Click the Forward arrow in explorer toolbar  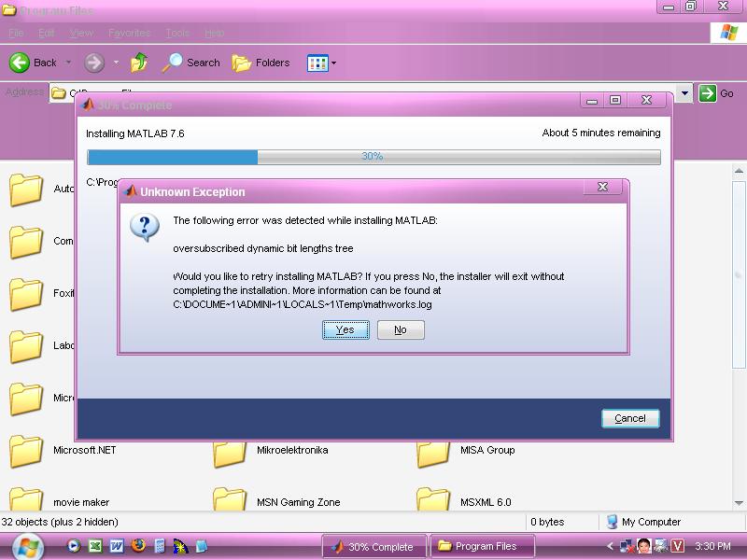(94, 63)
